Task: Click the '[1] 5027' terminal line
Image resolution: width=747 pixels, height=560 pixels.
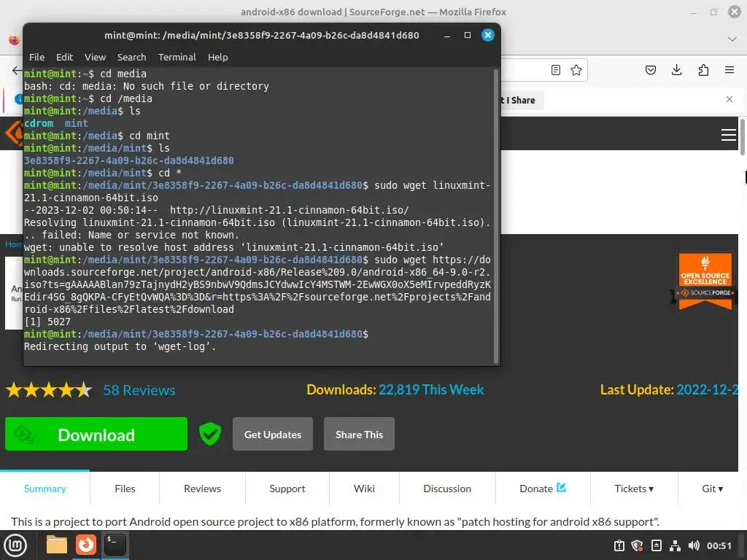Action: pyautogui.click(x=47, y=322)
